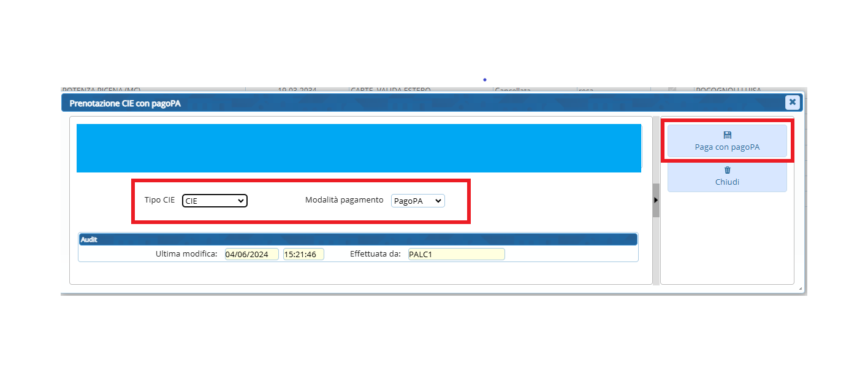Image resolution: width=868 pixels, height=383 pixels.
Task: Click the Ultima modifica label
Action: point(186,254)
